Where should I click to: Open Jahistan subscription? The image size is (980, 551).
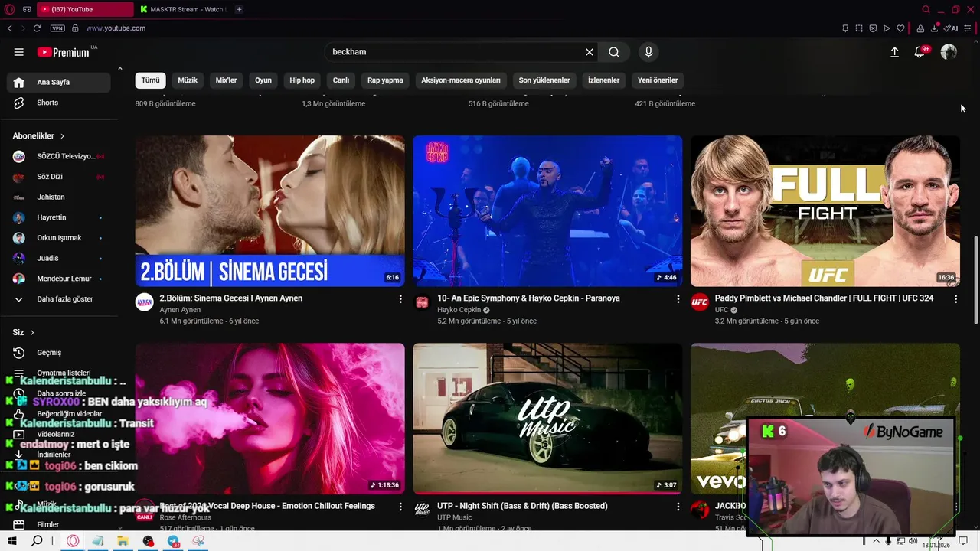tap(60, 197)
